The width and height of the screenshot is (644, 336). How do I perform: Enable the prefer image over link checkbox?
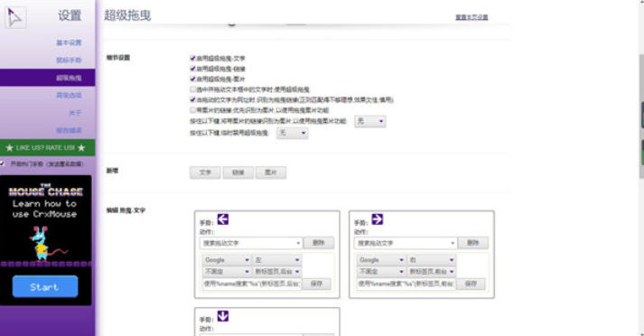[x=192, y=109]
